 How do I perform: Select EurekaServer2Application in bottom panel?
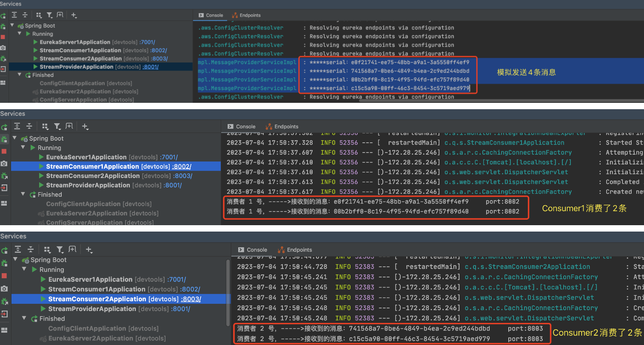[91, 338]
